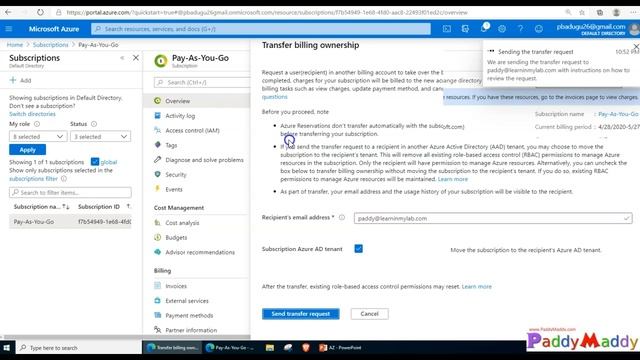
Task: Collapse the Subscriptions panel with chevrons
Action: point(122,58)
